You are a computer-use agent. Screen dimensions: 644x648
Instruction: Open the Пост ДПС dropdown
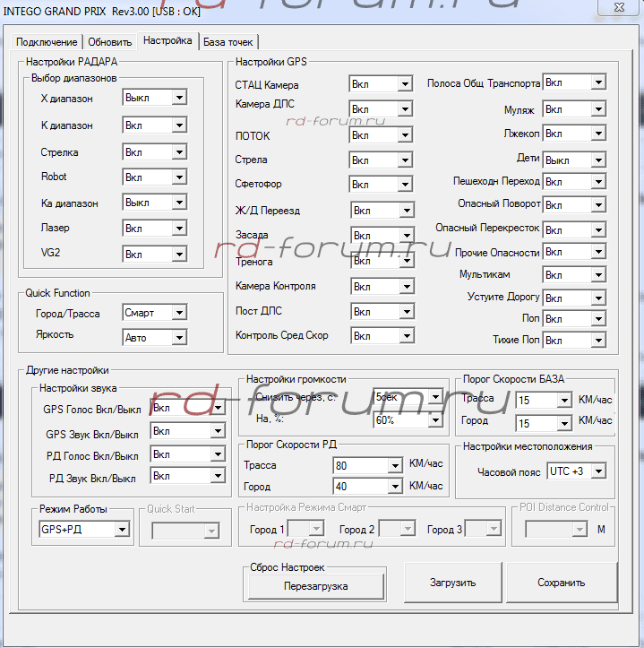[x=382, y=312]
